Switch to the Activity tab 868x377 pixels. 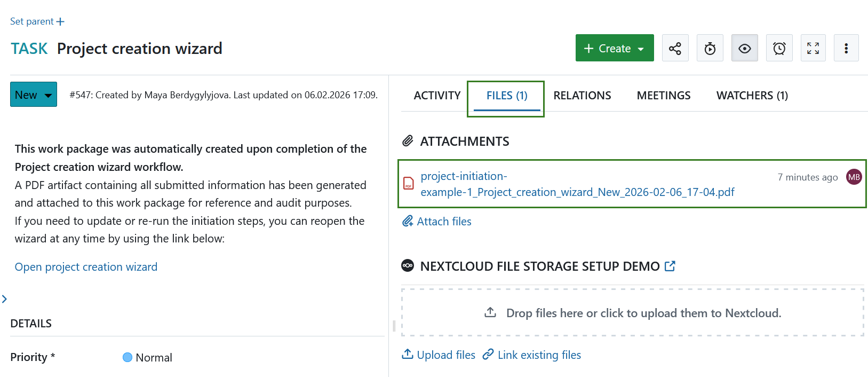(437, 96)
